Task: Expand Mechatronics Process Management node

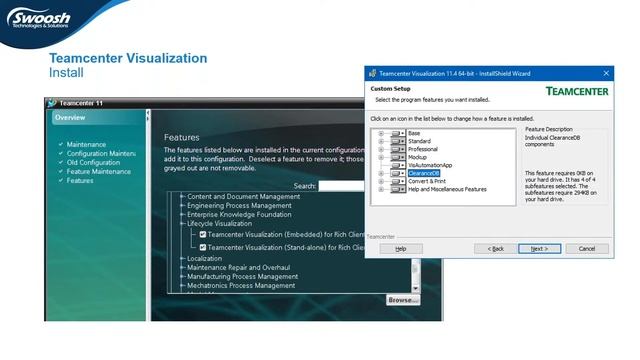Action: tap(182, 286)
